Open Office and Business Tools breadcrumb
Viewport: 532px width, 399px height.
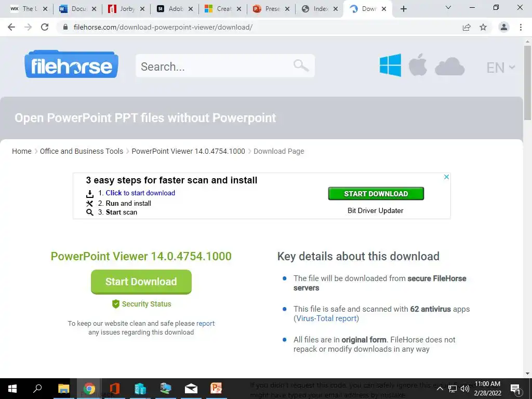(x=82, y=151)
